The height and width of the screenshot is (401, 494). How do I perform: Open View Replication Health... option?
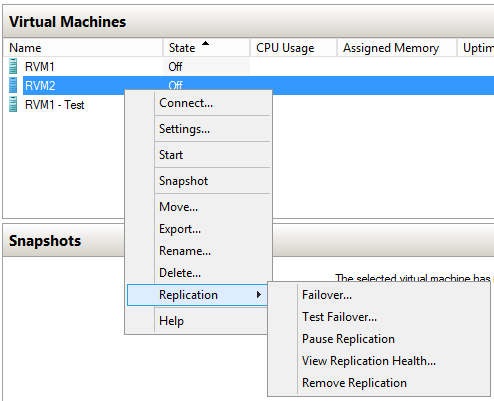[379, 361]
